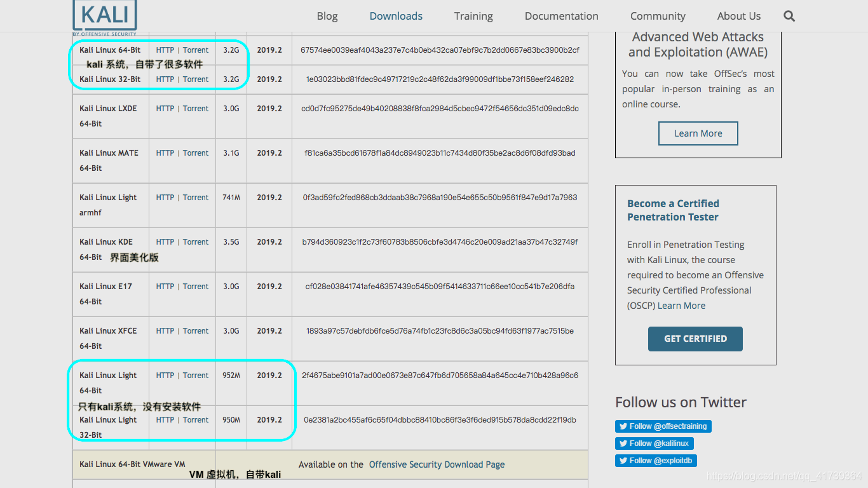The width and height of the screenshot is (868, 488).
Task: Open the OSCP Learn More link
Action: 681,306
